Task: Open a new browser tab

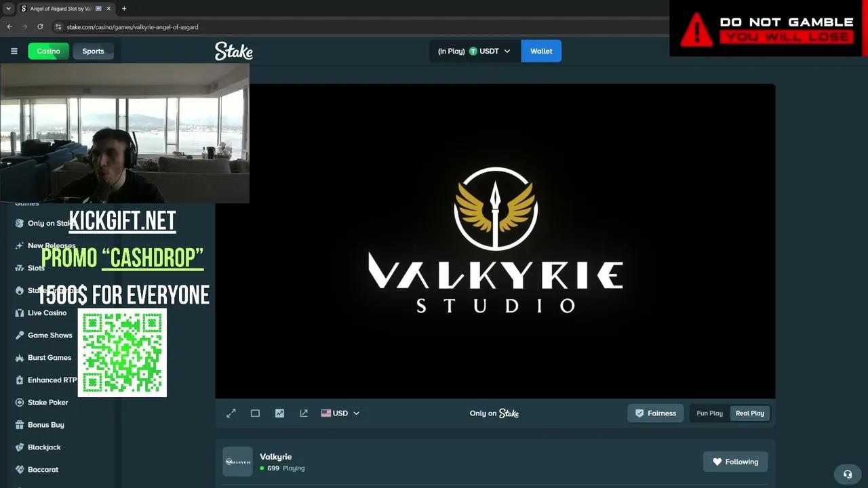Action: point(123,9)
